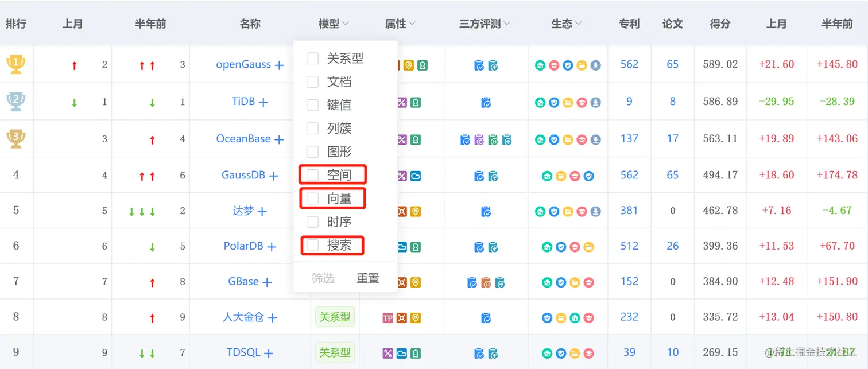Expand OceanBase with its plus icon

point(279,139)
